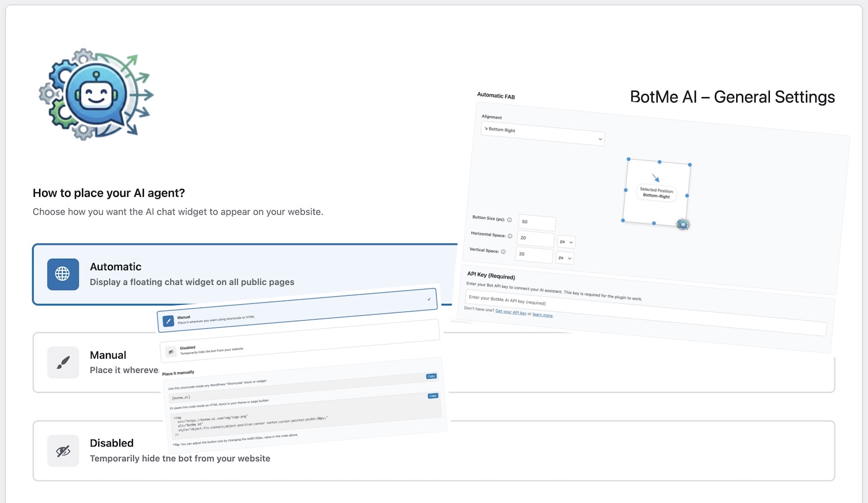Image resolution: width=868 pixels, height=503 pixels.
Task: Choose the small tilted Disabled option
Action: tap(299, 340)
